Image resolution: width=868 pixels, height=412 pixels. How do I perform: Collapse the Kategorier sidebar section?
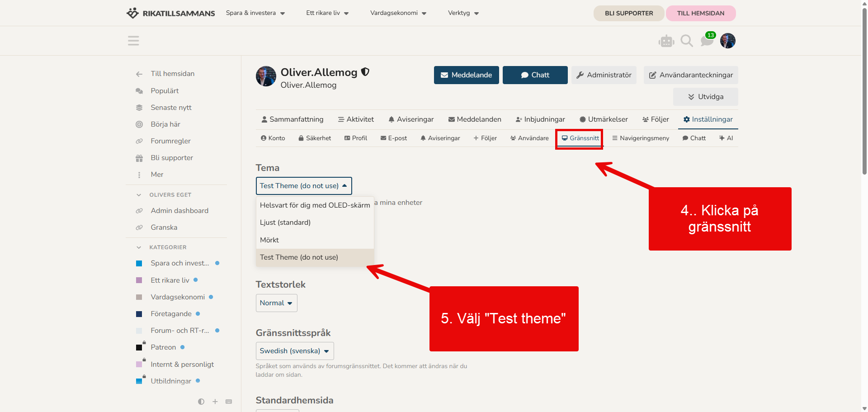[139, 247]
